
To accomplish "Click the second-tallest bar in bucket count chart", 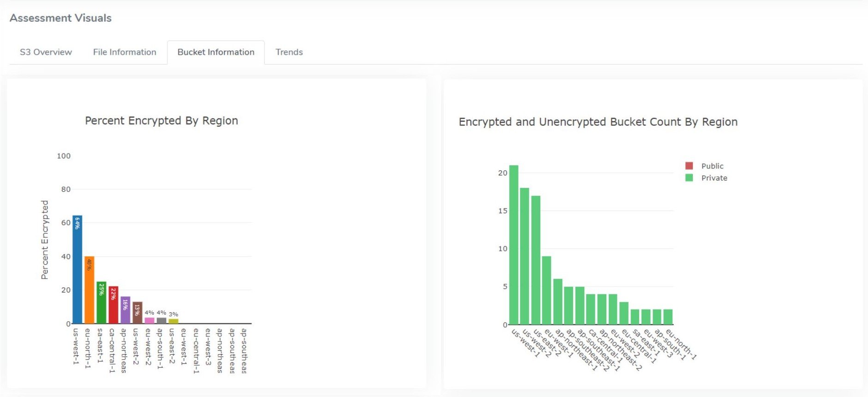I will (x=525, y=256).
